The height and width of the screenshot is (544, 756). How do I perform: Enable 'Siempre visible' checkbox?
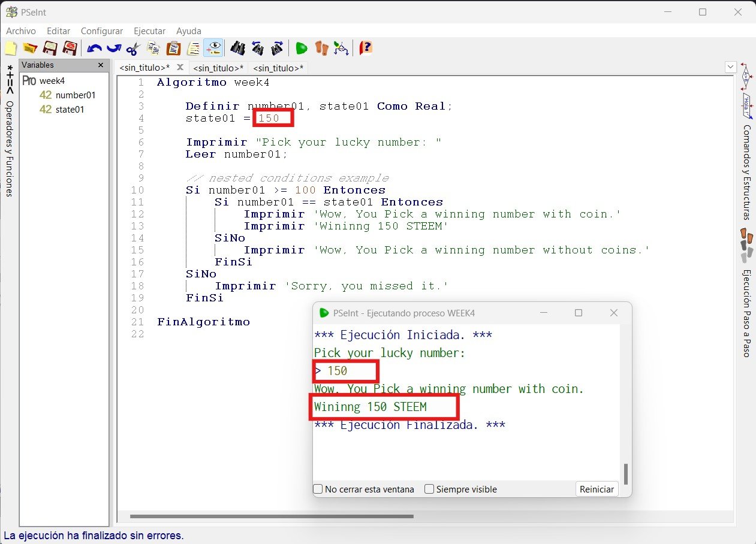point(429,489)
